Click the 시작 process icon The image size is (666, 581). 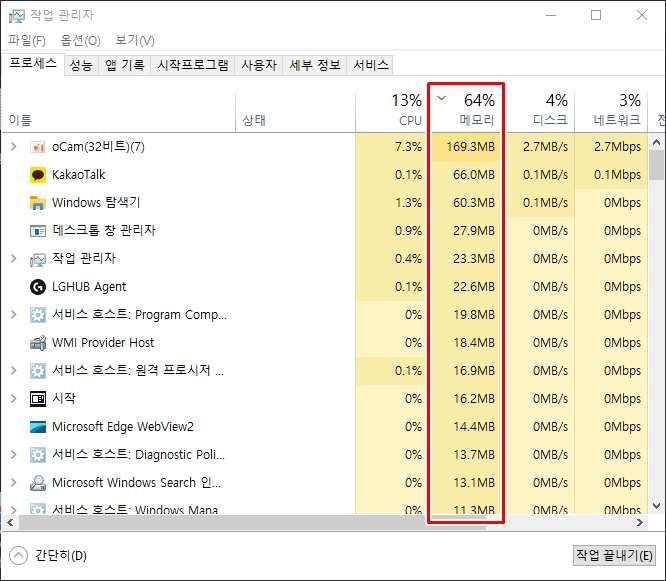tap(38, 399)
